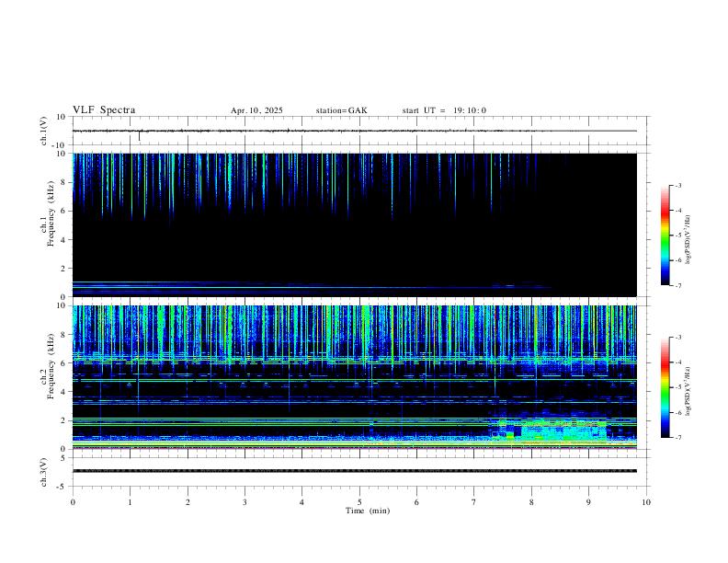Click the "station=GAK" label
Image resolution: width=728 pixels, height=563 pixels.
[341, 110]
